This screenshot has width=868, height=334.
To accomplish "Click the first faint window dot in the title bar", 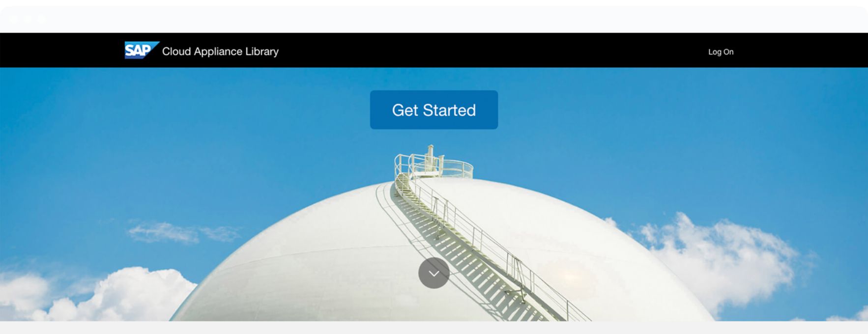I will (13, 19).
